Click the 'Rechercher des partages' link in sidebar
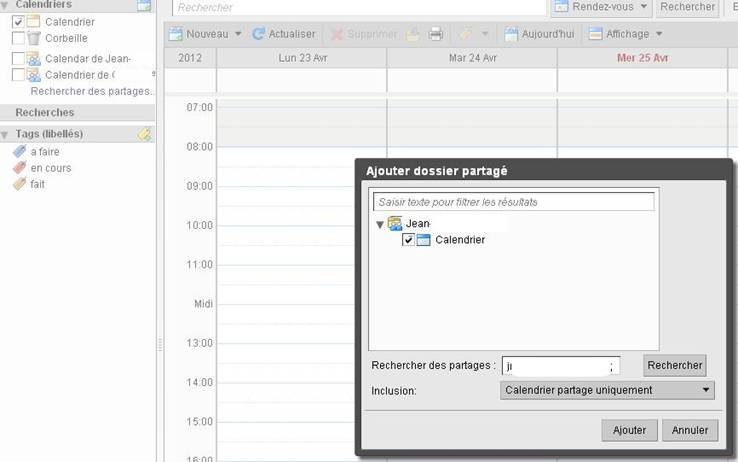The height and width of the screenshot is (462, 738). tap(92, 91)
